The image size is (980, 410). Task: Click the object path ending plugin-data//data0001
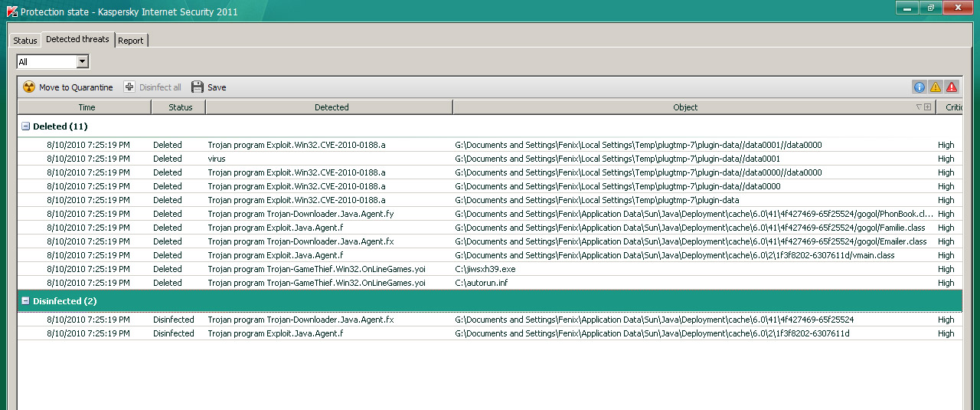pyautogui.click(x=617, y=159)
